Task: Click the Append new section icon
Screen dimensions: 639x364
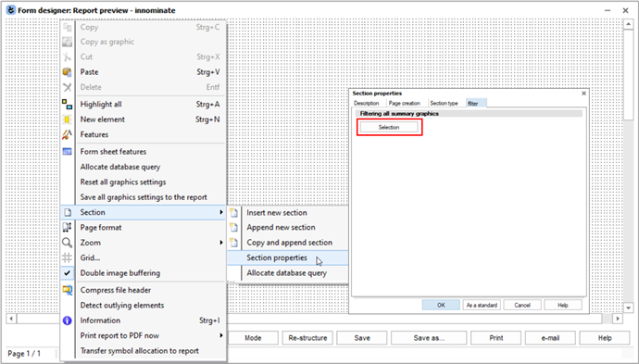Action: click(233, 228)
